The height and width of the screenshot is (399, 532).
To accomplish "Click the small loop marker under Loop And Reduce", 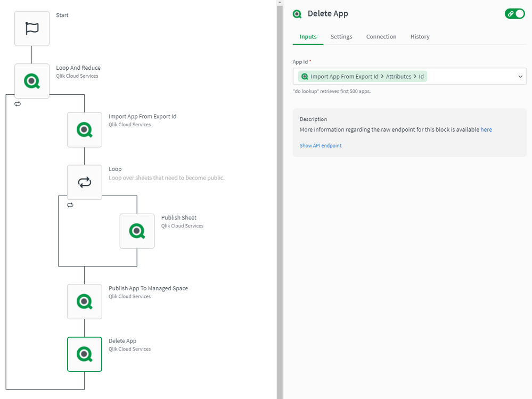I will (18, 104).
